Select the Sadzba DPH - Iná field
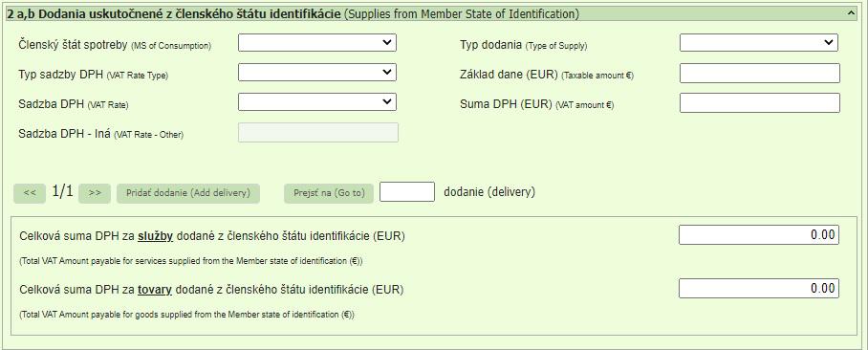868x350 pixels. [318, 132]
